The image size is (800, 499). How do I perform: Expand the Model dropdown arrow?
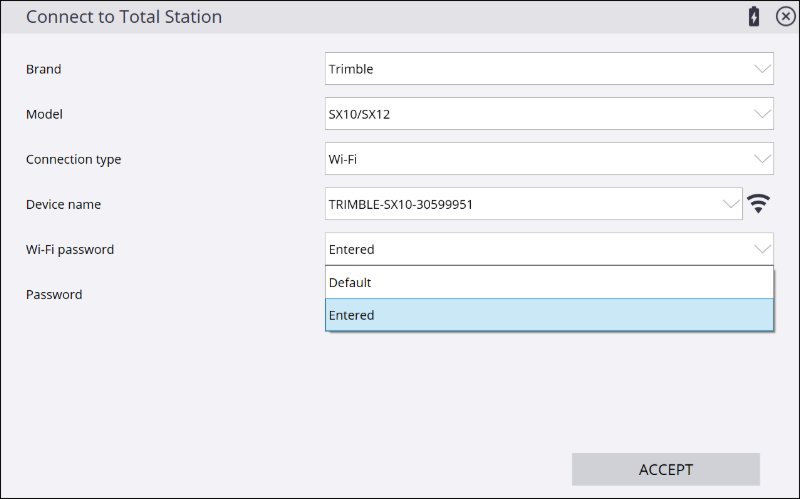click(762, 114)
